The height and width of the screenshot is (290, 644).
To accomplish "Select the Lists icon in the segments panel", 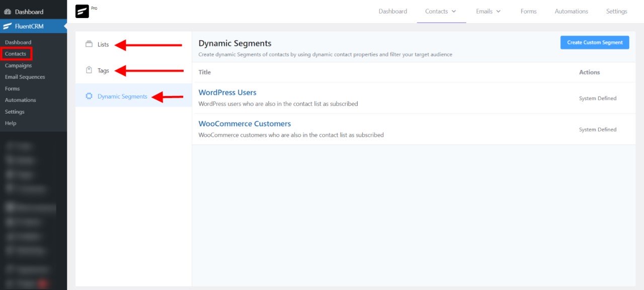I will (89, 44).
